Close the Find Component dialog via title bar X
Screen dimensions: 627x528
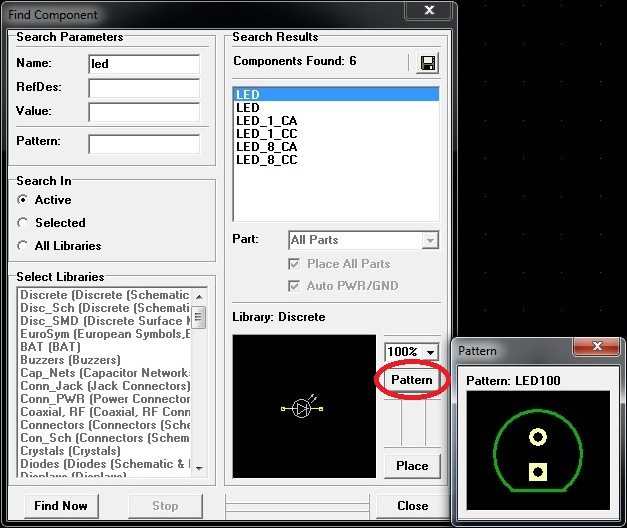tap(429, 12)
